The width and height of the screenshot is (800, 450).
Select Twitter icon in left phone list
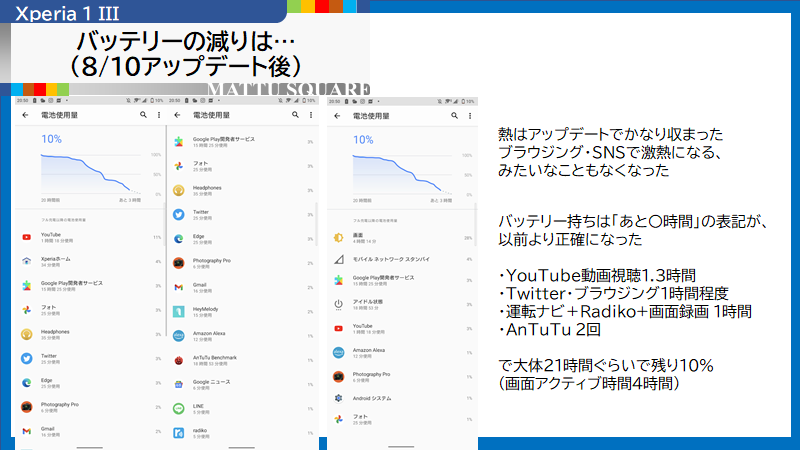click(x=27, y=359)
